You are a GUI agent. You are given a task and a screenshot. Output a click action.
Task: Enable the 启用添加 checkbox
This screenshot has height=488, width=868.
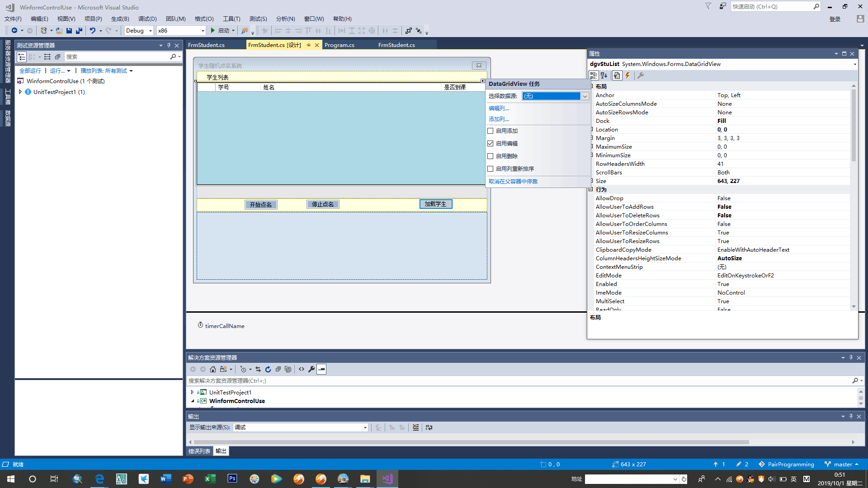click(491, 131)
